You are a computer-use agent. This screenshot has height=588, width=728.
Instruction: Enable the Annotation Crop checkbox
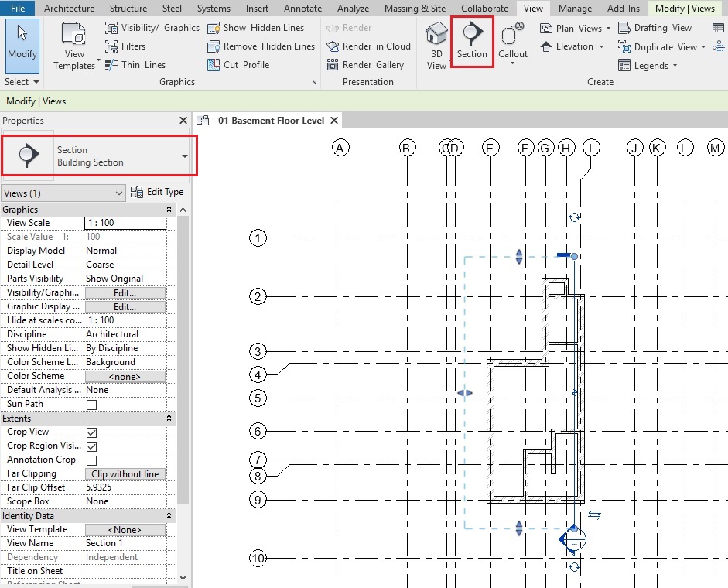click(91, 460)
